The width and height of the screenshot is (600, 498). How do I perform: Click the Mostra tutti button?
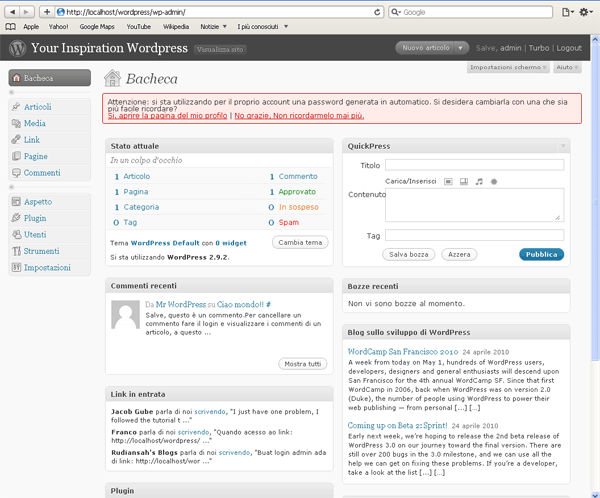click(303, 364)
